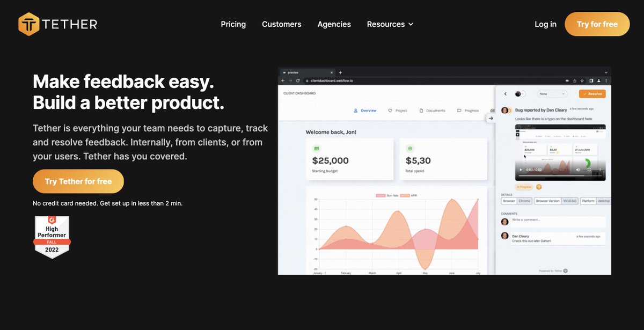Click the assignee avatar in panel header
644x330 pixels.
pyautogui.click(x=518, y=94)
